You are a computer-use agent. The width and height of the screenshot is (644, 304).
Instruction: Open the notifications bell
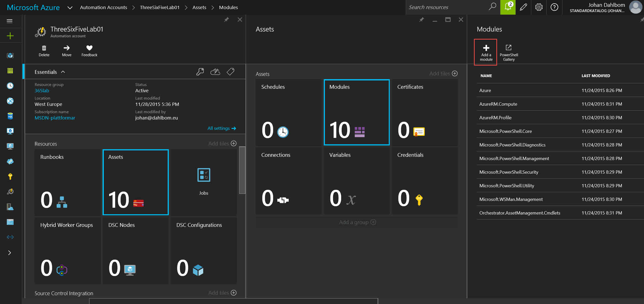click(x=508, y=7)
